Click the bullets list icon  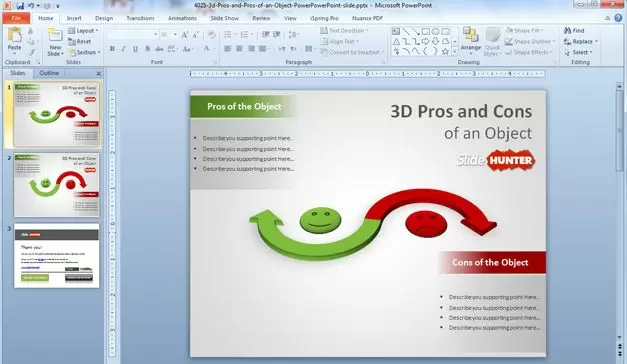[x=228, y=35]
